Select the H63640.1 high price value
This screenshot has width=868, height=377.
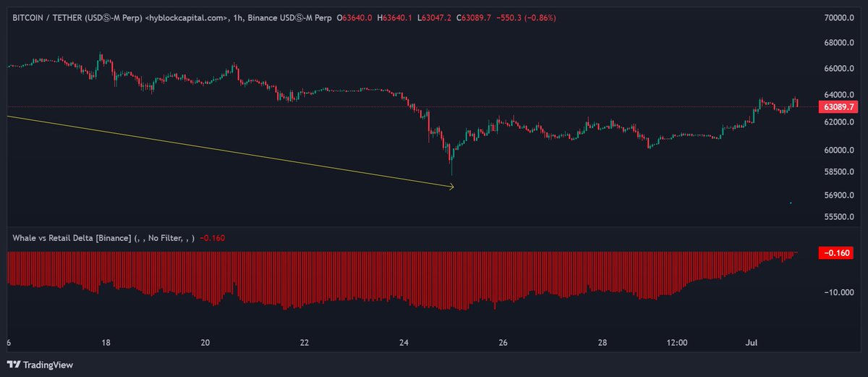[394, 17]
